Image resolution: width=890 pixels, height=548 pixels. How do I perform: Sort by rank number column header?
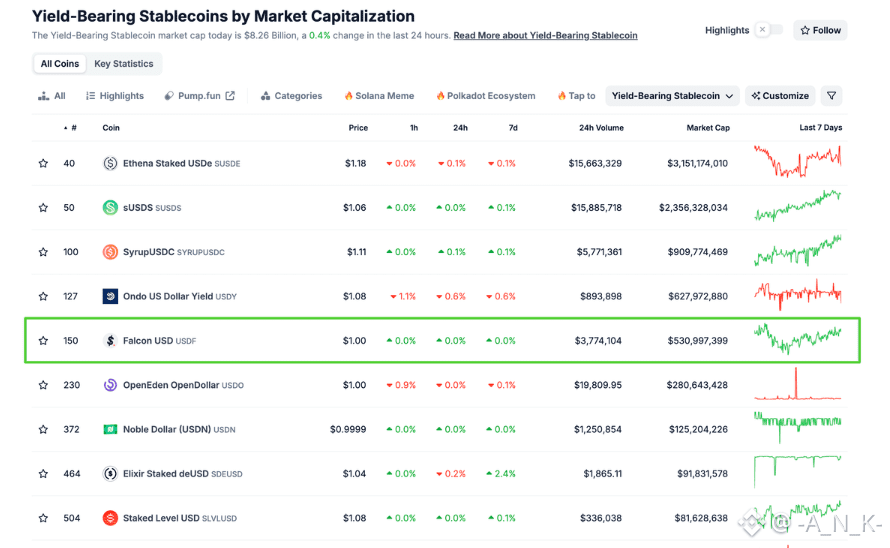73,128
